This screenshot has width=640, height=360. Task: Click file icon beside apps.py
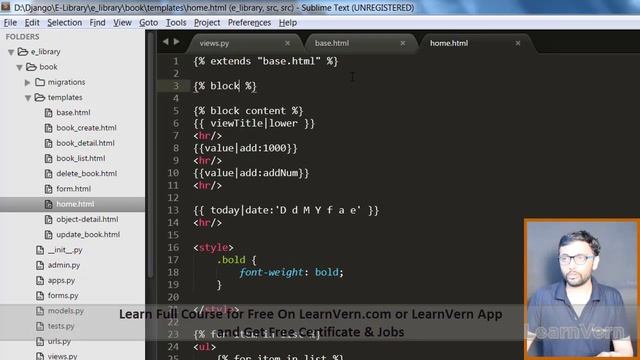coord(40,280)
